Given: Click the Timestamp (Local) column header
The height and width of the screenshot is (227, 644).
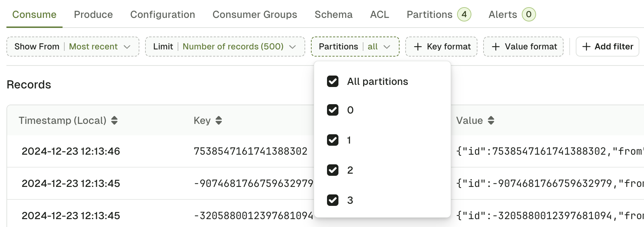Looking at the screenshot, I should coord(63,120).
